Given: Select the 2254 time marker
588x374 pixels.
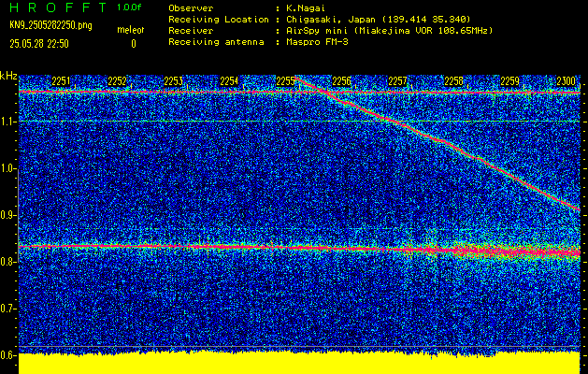Looking at the screenshot, I should click(x=229, y=81).
